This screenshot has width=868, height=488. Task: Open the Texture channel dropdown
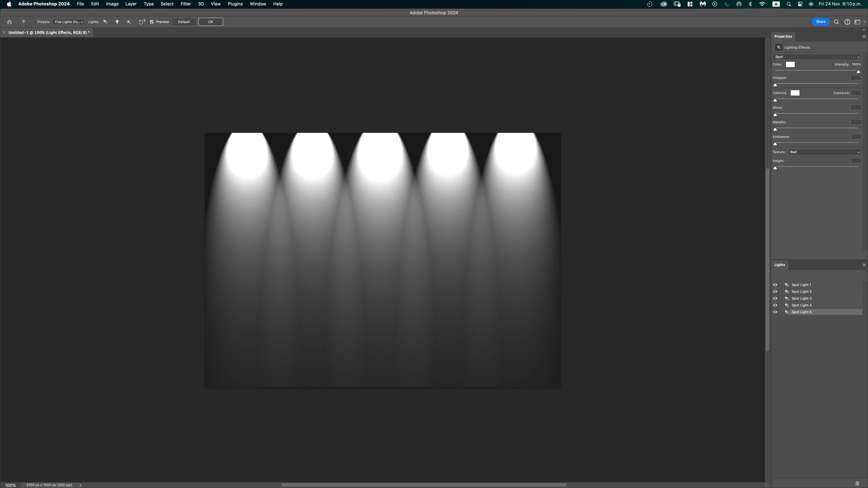(x=824, y=152)
